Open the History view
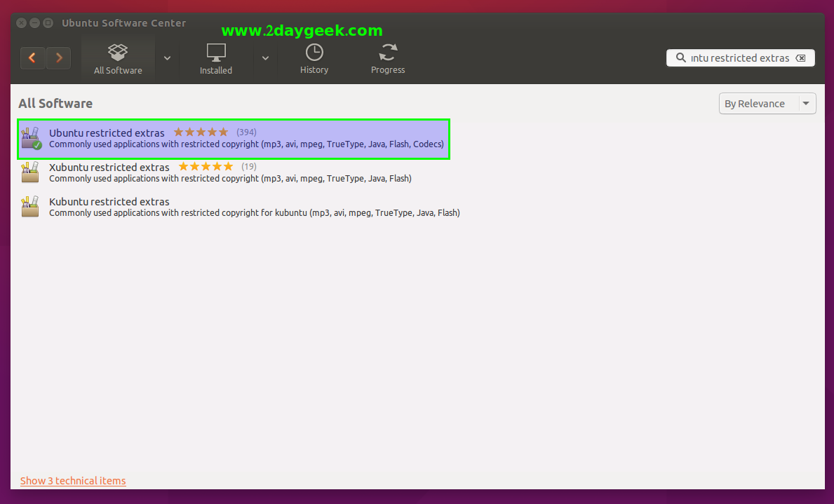This screenshot has width=834, height=504. click(314, 58)
